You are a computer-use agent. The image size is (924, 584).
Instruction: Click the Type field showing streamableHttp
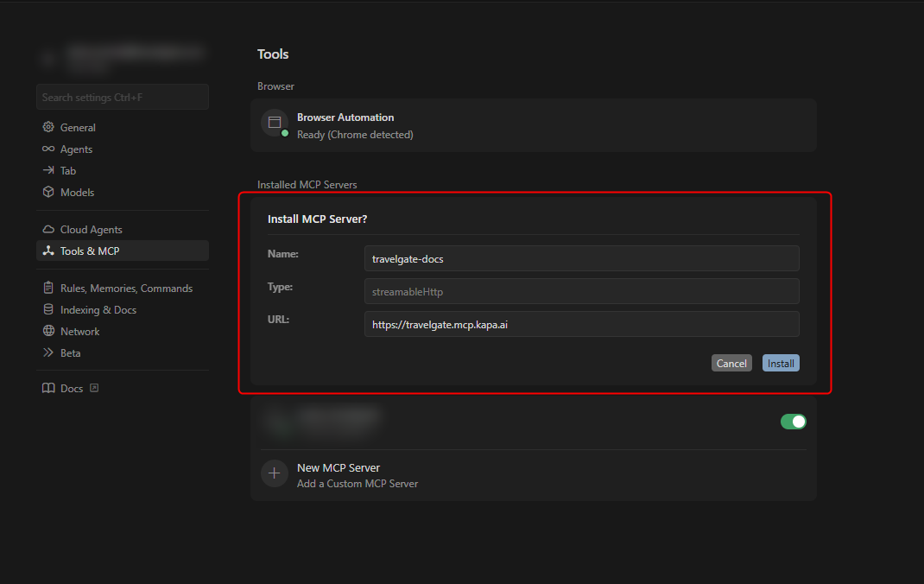coord(581,291)
